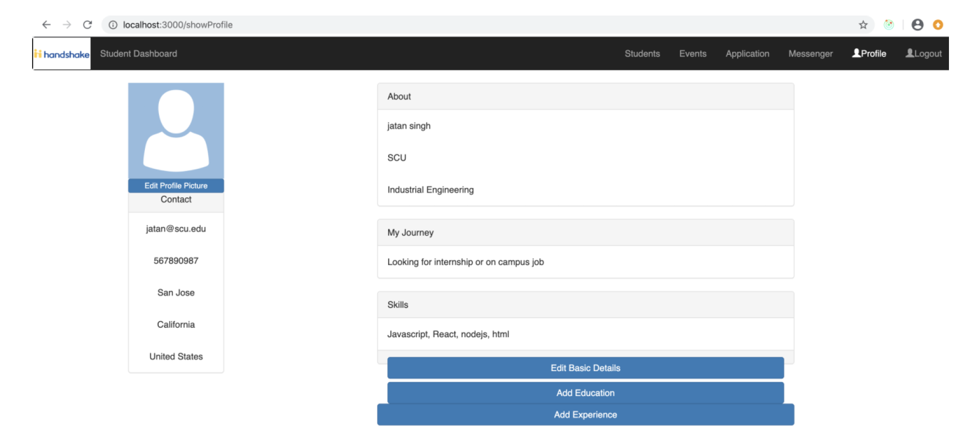Viewport: 980px width, 436px height.
Task: Open the browser user account icon
Action: (x=917, y=24)
